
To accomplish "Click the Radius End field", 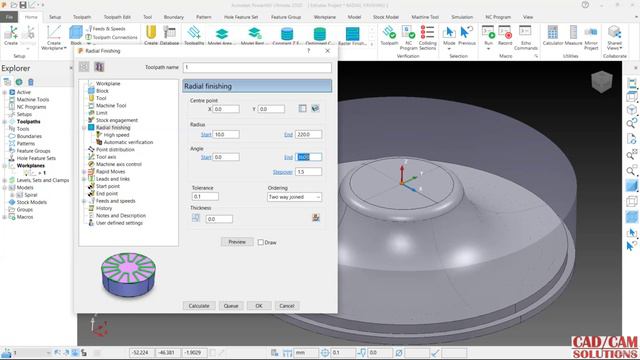I will coord(309,134).
